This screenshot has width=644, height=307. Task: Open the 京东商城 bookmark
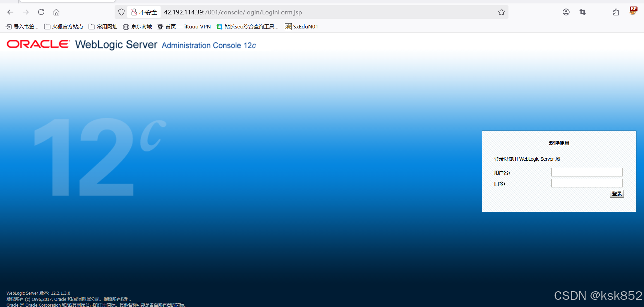click(x=137, y=26)
